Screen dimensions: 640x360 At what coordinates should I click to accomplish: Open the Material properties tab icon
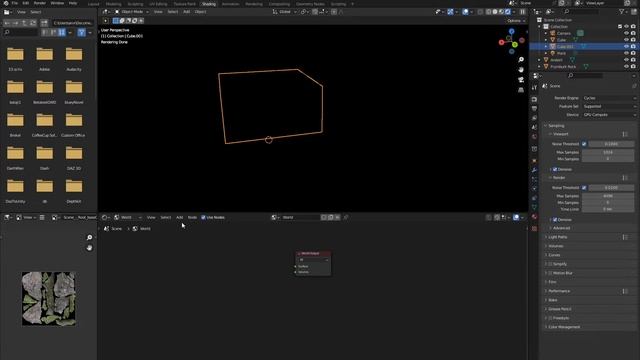pyautogui.click(x=534, y=217)
